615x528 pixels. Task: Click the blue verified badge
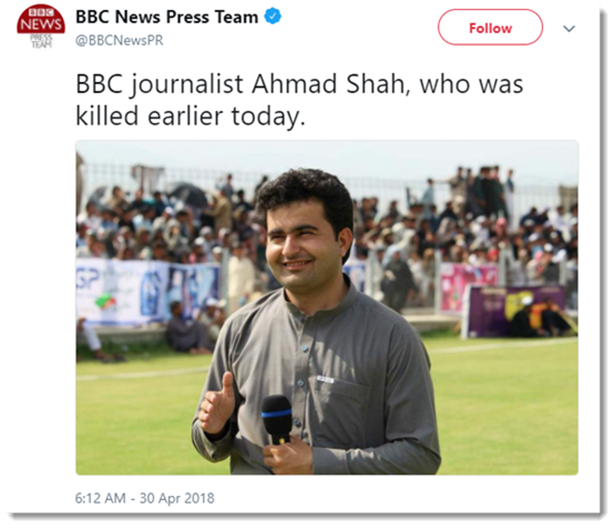point(274,17)
